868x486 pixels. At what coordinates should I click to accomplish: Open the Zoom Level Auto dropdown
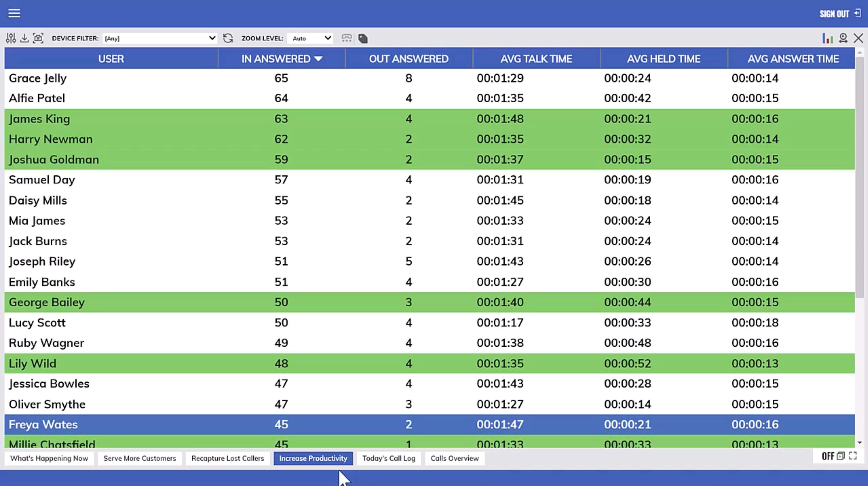click(x=310, y=38)
